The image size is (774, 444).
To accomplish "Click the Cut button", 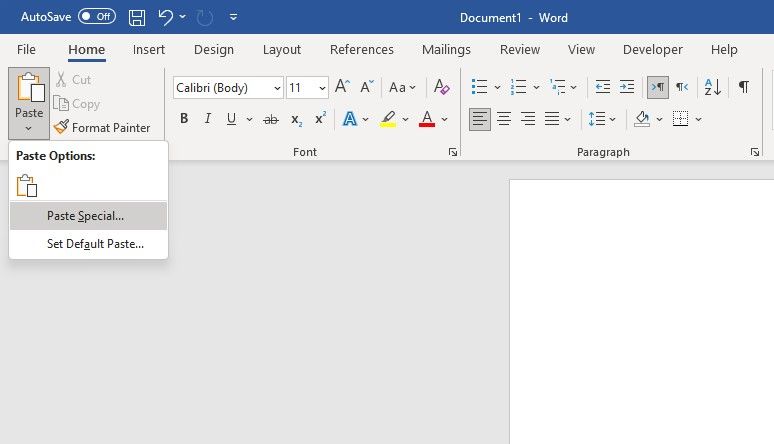I will click(72, 79).
